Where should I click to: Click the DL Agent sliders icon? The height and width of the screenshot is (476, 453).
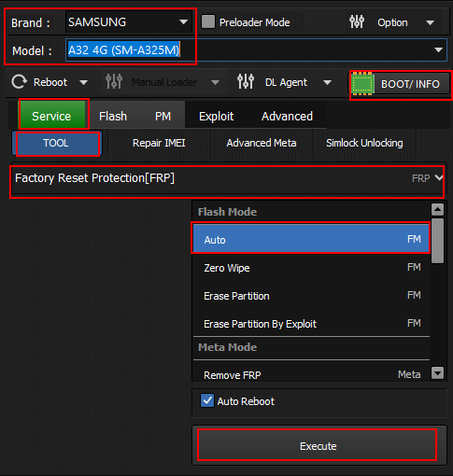pos(246,82)
